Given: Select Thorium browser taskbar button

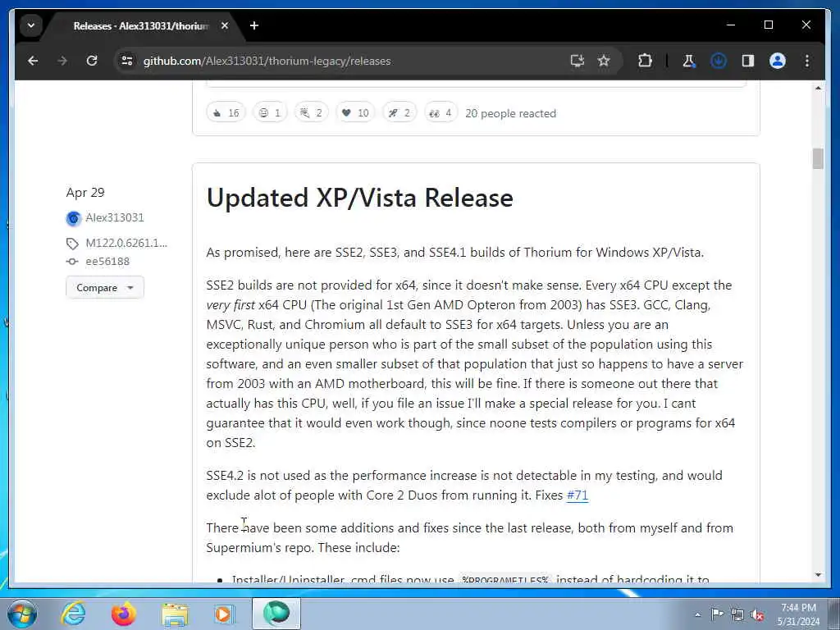Looking at the screenshot, I should [276, 614].
